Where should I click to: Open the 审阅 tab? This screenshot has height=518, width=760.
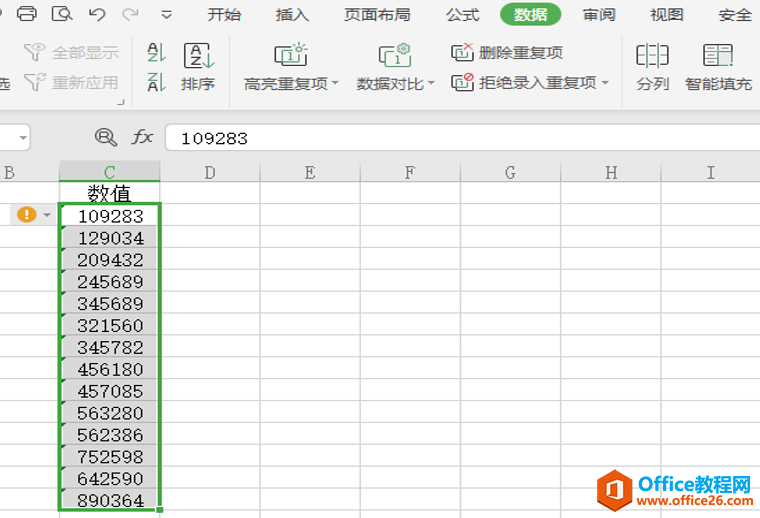click(x=599, y=15)
